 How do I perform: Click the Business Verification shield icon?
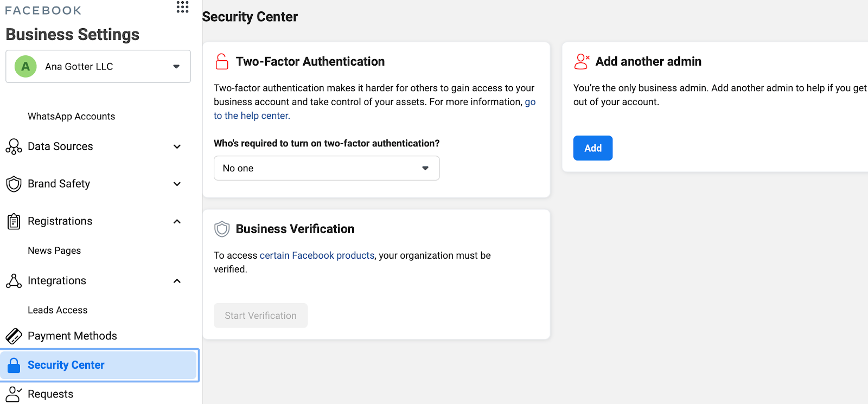[222, 229]
